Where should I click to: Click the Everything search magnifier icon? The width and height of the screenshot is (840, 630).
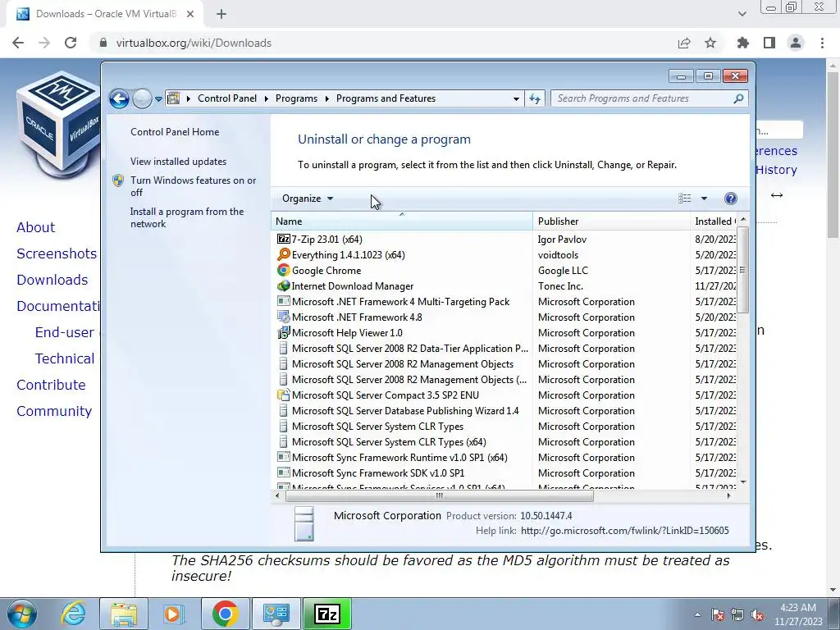(283, 254)
